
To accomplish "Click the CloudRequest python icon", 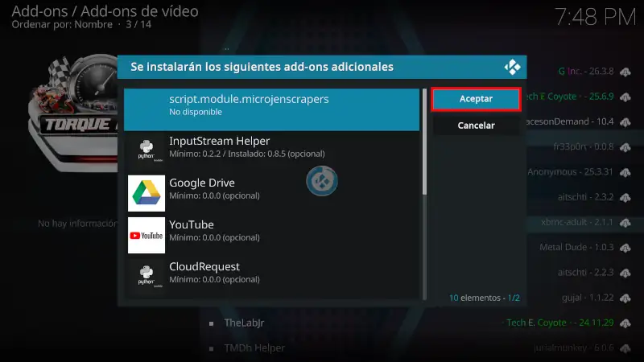I will 147,277.
